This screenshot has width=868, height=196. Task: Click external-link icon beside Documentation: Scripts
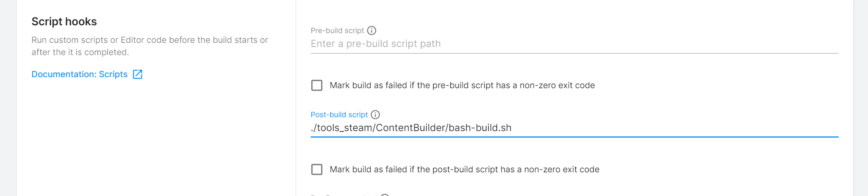tap(138, 74)
